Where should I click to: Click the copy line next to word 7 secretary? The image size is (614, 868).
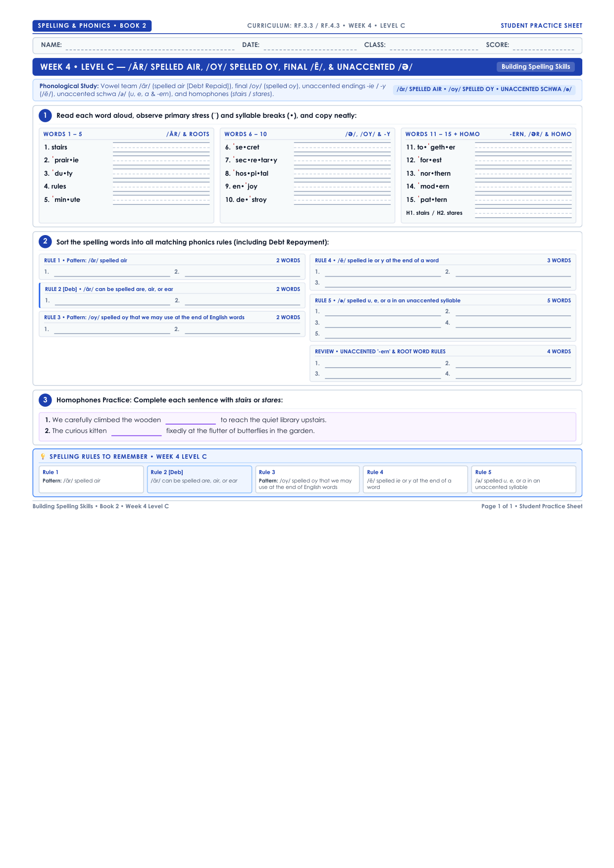point(342,160)
